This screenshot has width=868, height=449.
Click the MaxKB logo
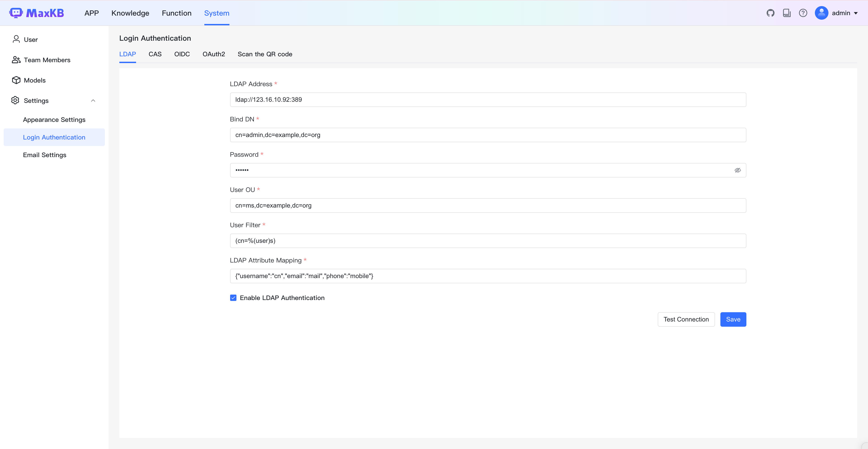pyautogui.click(x=36, y=13)
